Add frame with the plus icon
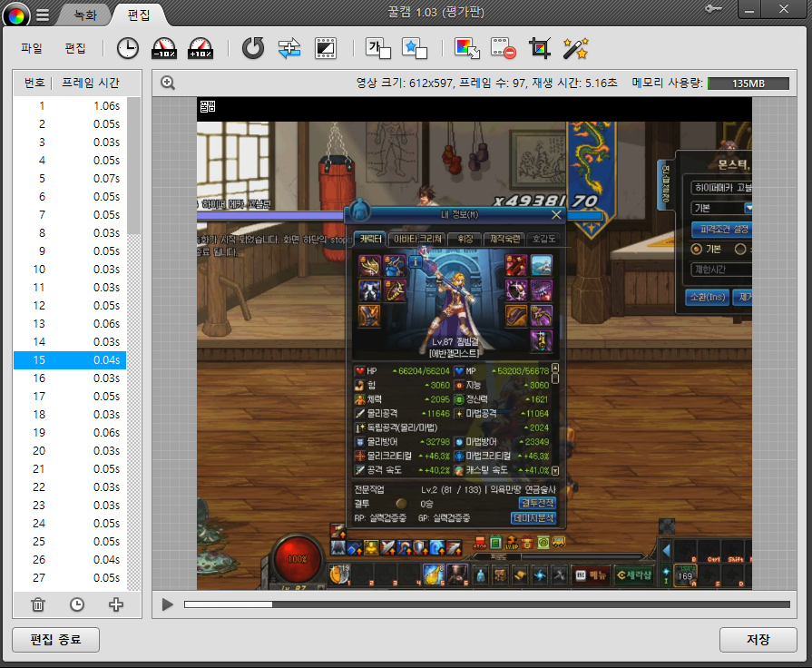This screenshot has height=668, width=812. 116,604
